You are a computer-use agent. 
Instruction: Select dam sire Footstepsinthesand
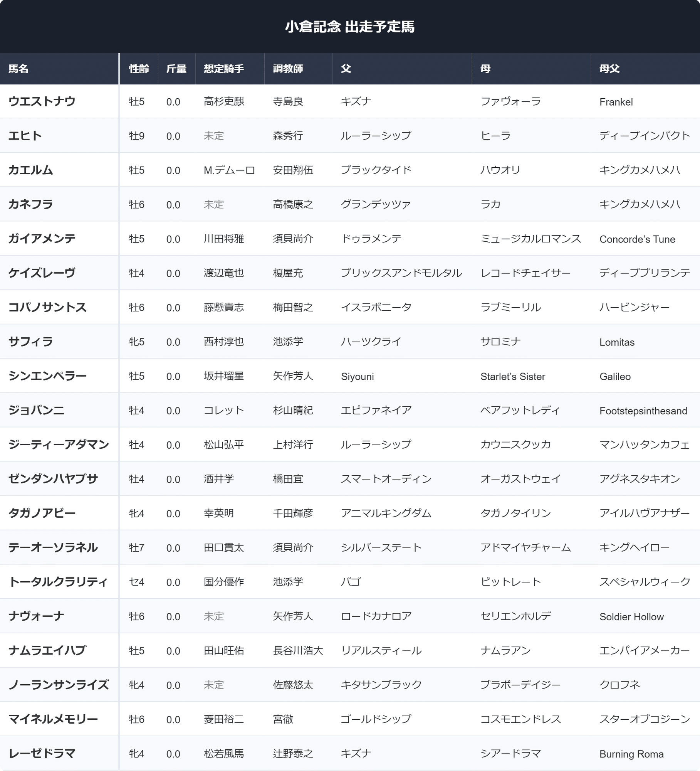pos(643,411)
